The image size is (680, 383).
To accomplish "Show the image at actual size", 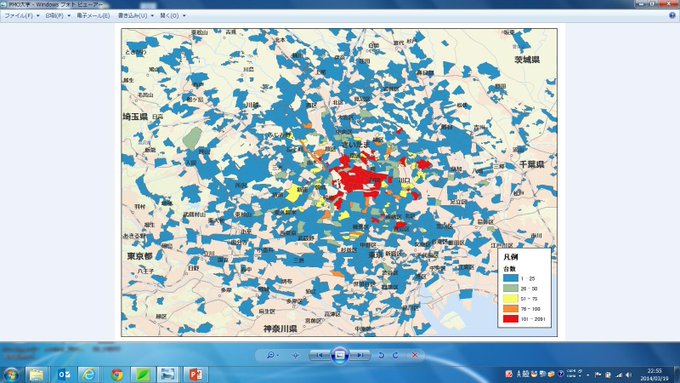I will pyautogui.click(x=296, y=355).
